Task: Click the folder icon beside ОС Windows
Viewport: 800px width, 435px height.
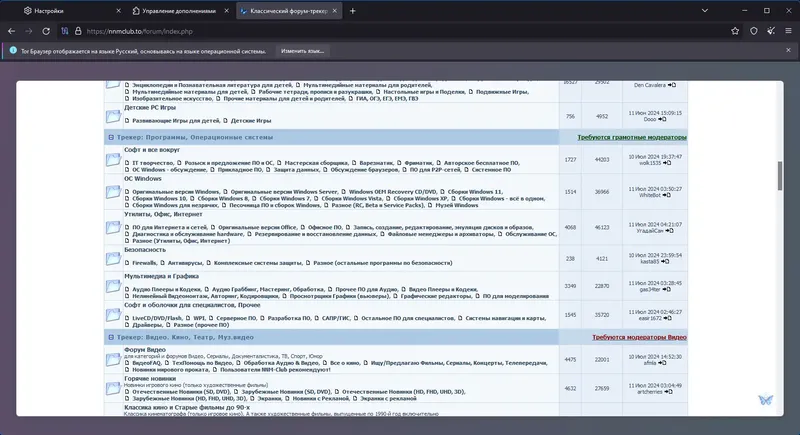Action: click(113, 192)
